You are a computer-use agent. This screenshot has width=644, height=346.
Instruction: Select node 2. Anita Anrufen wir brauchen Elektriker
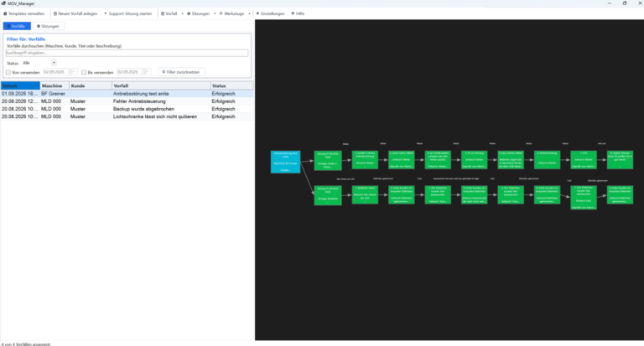click(x=402, y=194)
